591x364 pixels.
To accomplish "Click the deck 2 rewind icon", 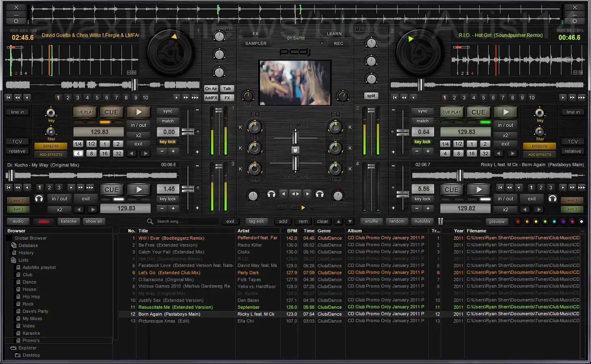I will pos(404,97).
